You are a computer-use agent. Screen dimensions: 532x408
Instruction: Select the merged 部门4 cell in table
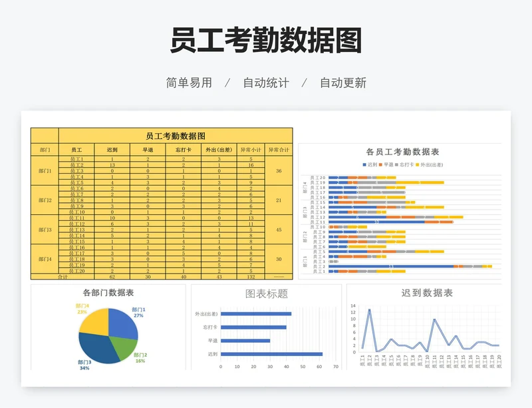click(45, 259)
